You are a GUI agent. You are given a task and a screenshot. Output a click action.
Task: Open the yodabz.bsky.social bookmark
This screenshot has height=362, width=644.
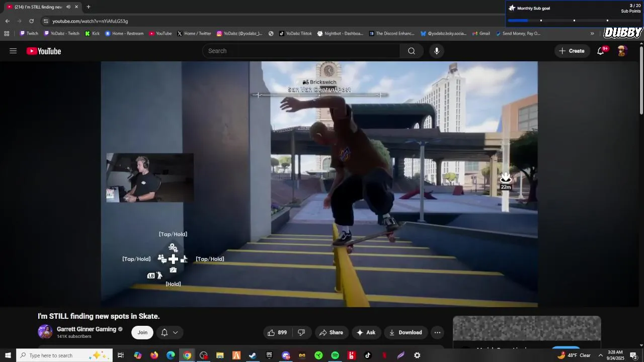pyautogui.click(x=443, y=34)
